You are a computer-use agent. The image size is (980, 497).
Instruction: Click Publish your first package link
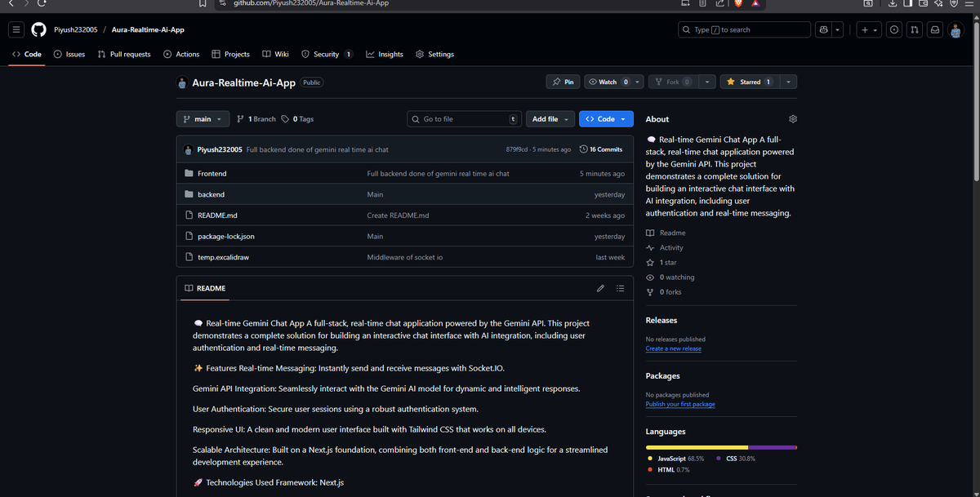[x=680, y=404]
